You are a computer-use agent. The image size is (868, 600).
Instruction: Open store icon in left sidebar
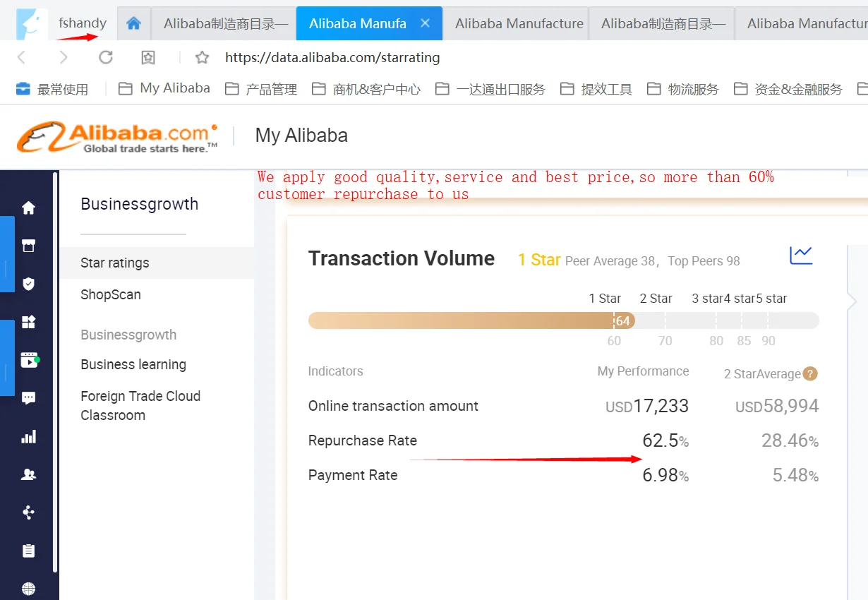click(x=28, y=246)
